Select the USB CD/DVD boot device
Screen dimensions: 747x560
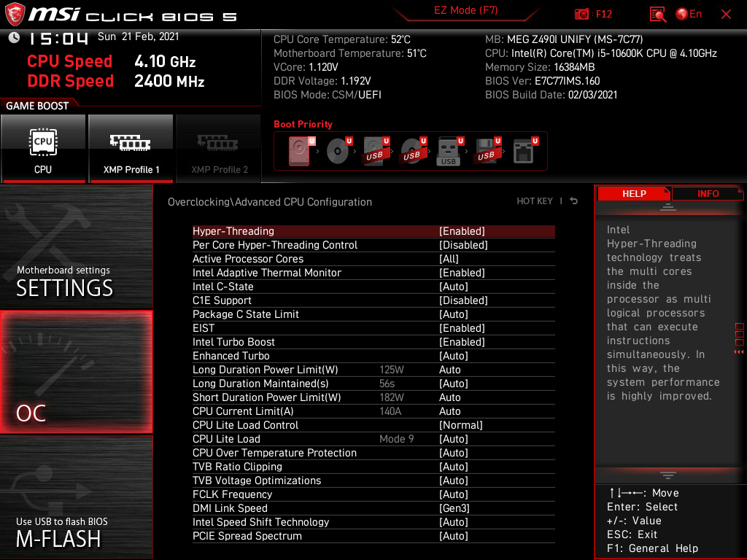click(414, 151)
